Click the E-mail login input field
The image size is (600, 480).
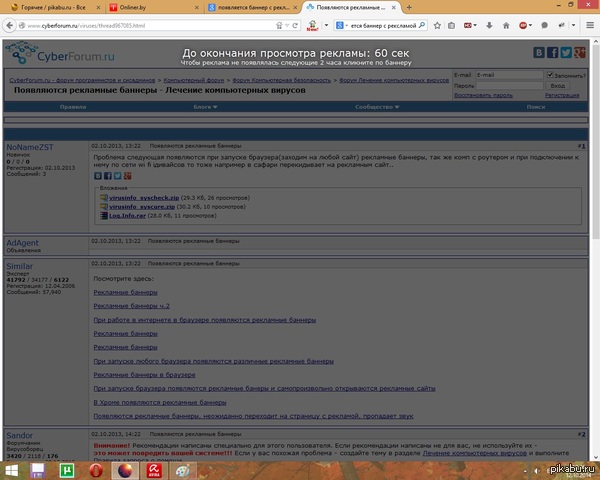(x=509, y=75)
